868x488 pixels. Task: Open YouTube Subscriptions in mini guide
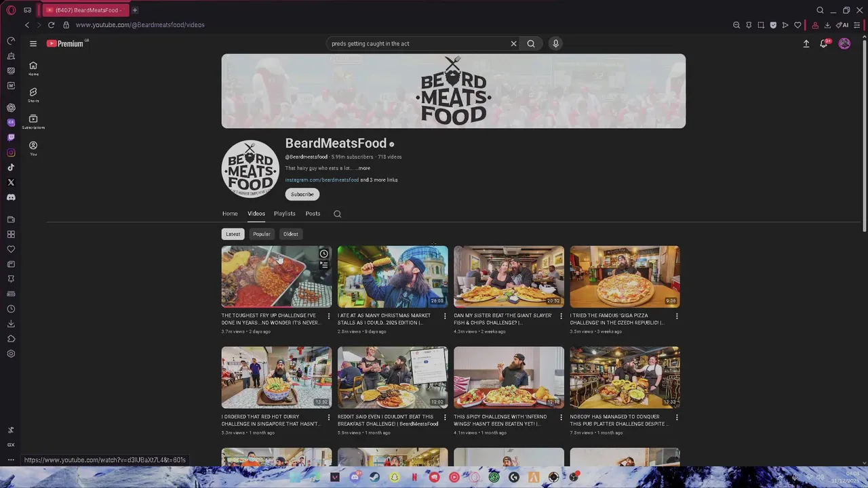click(33, 121)
